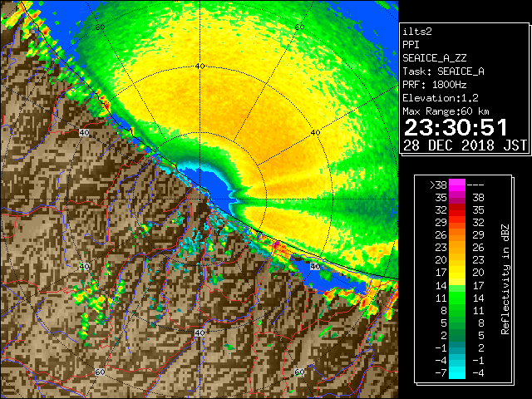Click the '40' range label due south on terrain
This screenshot has width=532, height=399.
199,332
